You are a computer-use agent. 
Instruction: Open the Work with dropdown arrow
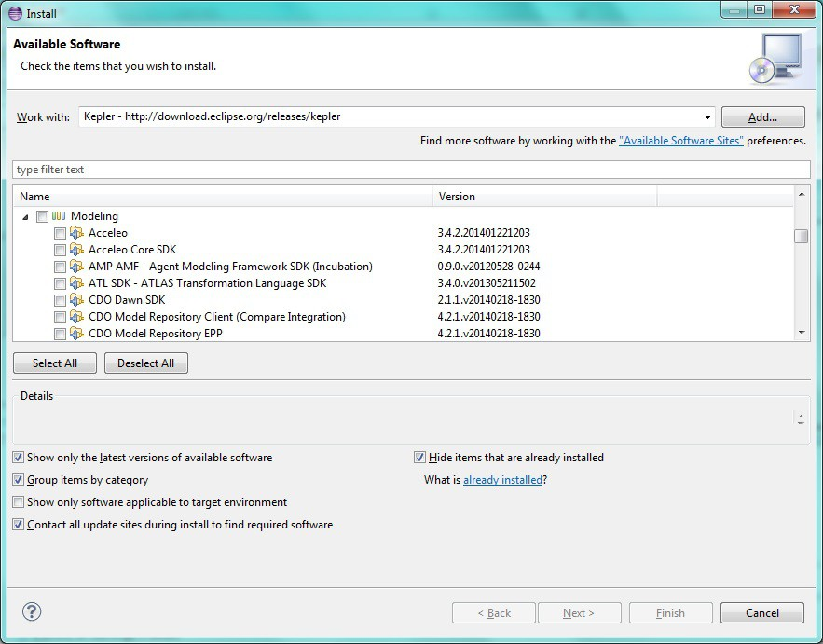click(707, 117)
